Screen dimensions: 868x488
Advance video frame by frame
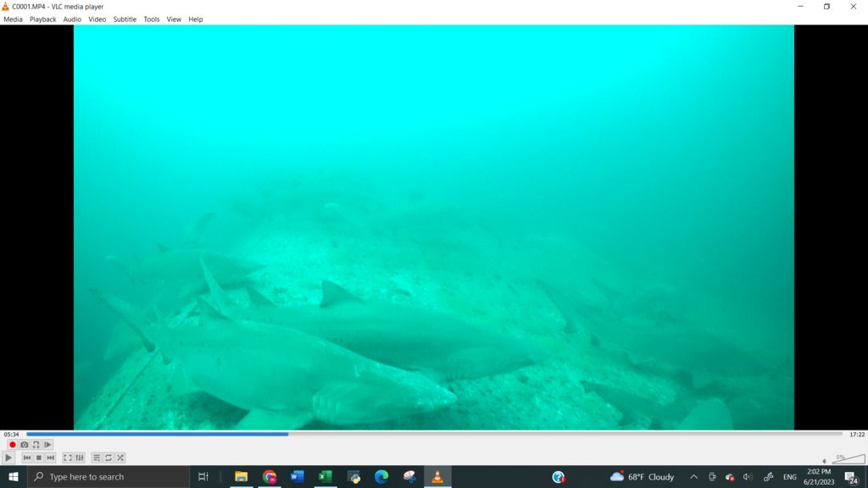[x=47, y=445]
